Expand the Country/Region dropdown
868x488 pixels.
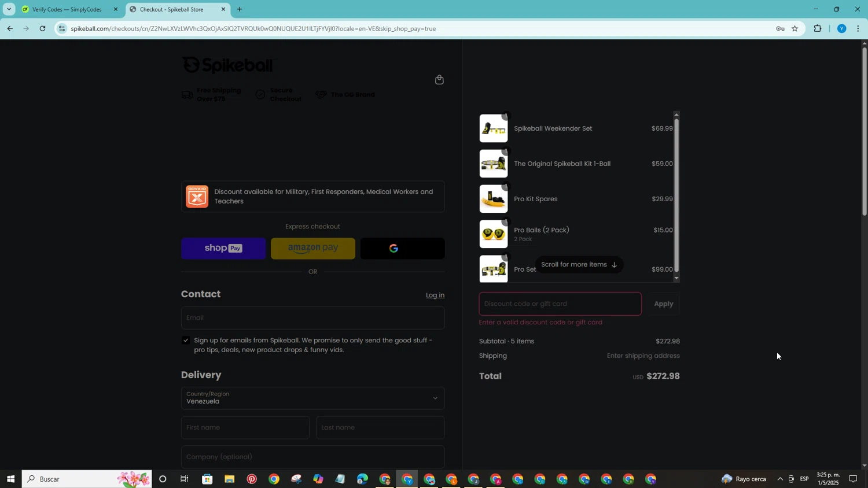312,398
